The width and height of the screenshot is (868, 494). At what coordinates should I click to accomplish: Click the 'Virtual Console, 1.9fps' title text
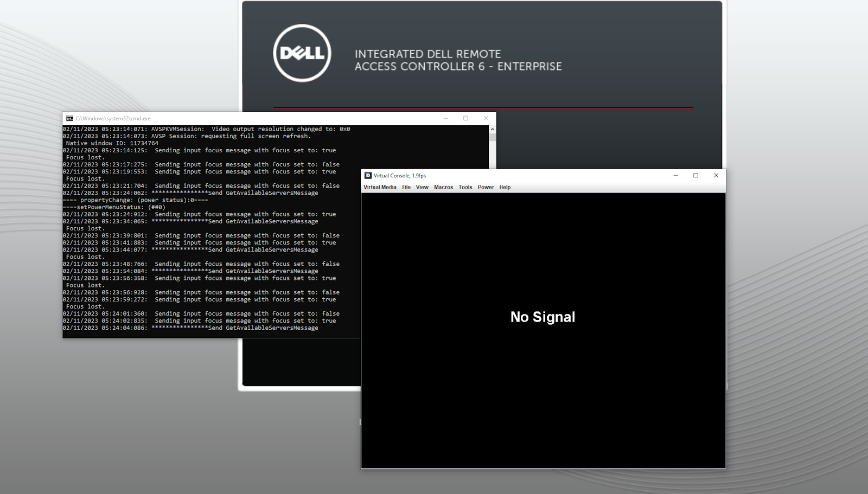click(x=400, y=176)
